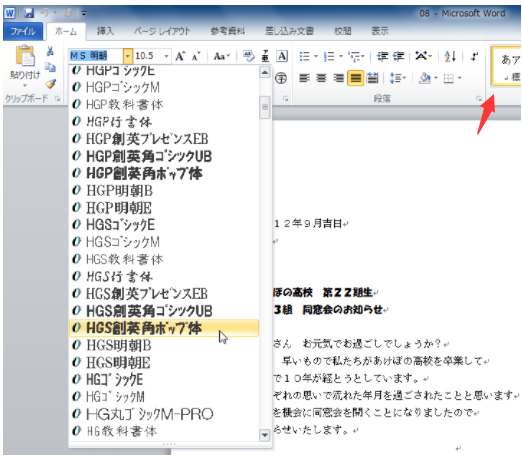Image resolution: width=522 pixels, height=457 pixels.
Task: Align text left
Action: (x=304, y=78)
